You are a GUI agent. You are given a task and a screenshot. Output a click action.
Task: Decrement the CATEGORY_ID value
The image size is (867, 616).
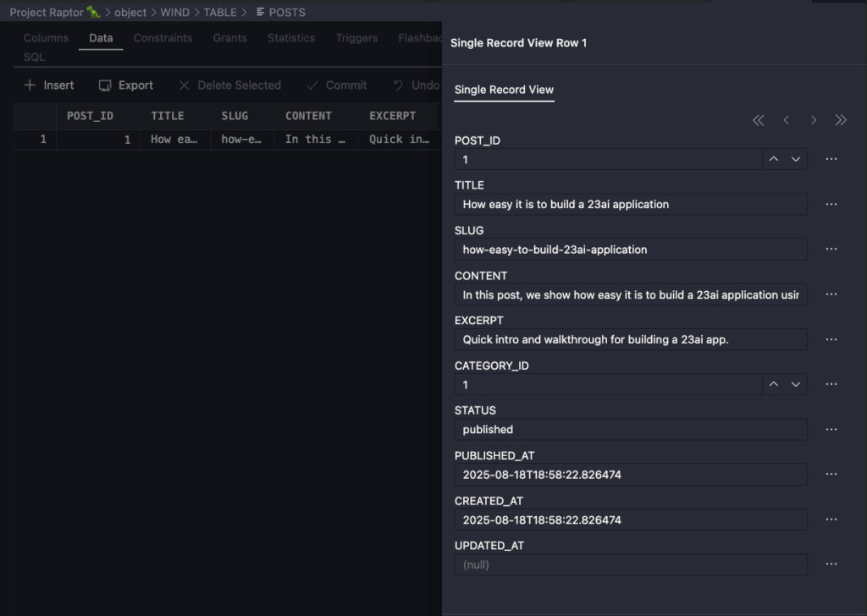(x=796, y=384)
